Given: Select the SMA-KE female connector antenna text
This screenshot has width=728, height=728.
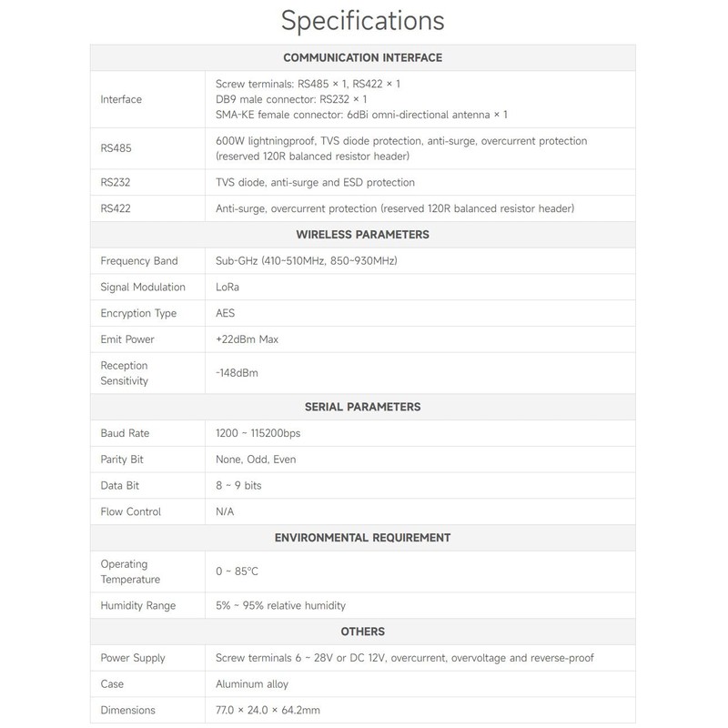Looking at the screenshot, I should (361, 115).
